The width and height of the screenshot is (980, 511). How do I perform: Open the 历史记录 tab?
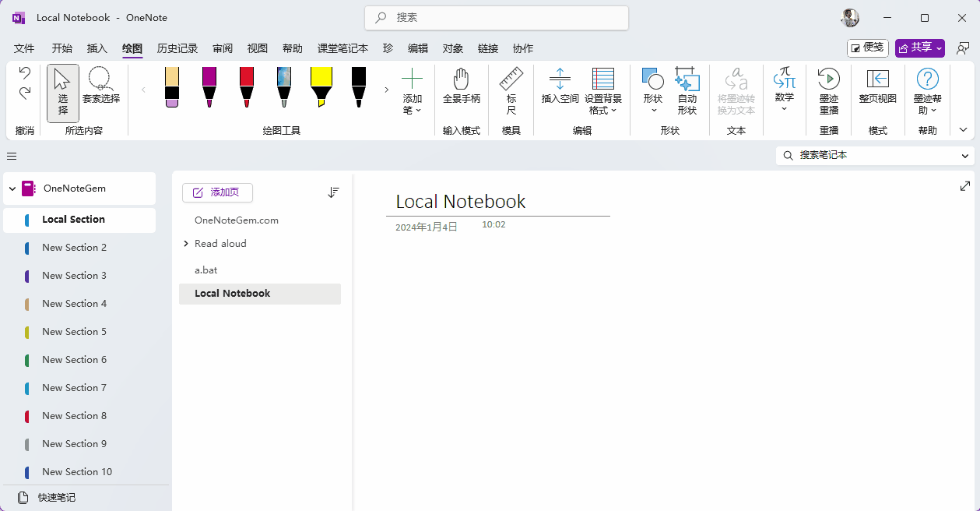click(177, 48)
